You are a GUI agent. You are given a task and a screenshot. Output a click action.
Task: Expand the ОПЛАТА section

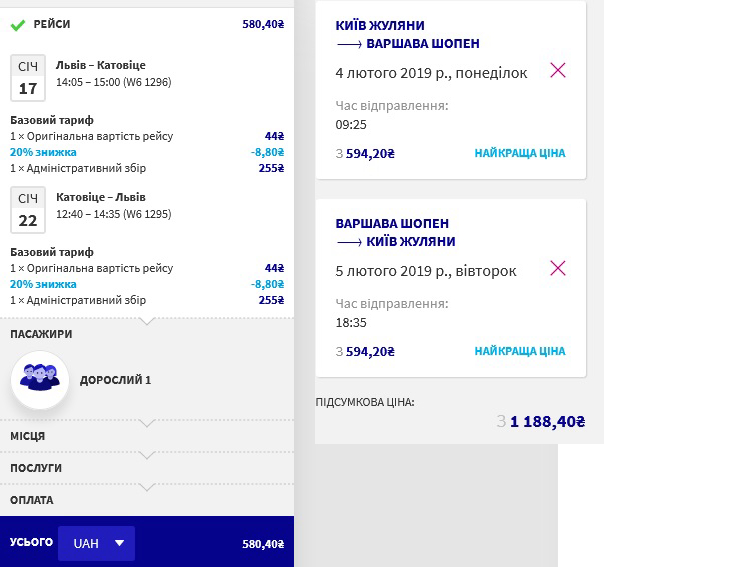tap(147, 500)
